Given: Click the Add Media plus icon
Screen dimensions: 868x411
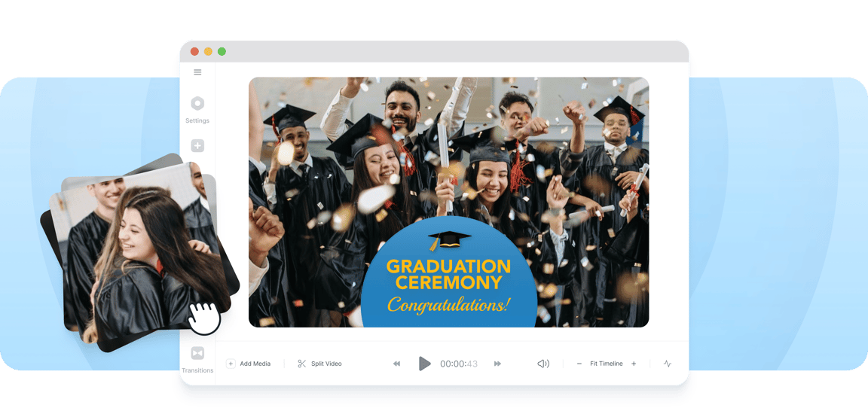Looking at the screenshot, I should click(231, 364).
